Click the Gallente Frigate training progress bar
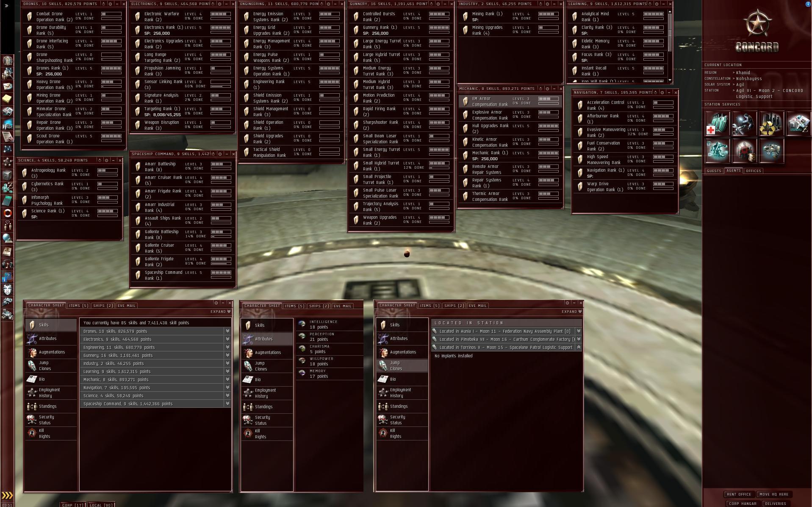Viewport: 812px width, 507px height. point(221,263)
